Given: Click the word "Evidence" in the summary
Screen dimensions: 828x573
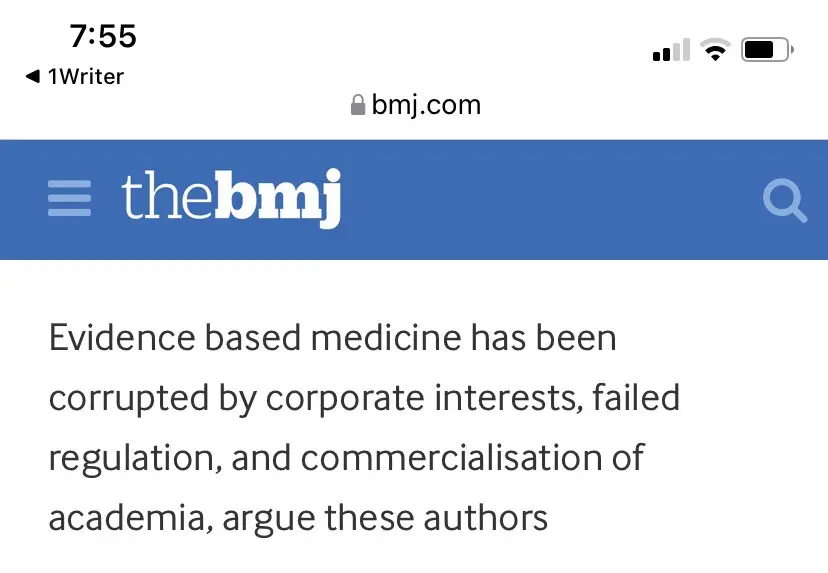Looking at the screenshot, I should (x=121, y=338).
